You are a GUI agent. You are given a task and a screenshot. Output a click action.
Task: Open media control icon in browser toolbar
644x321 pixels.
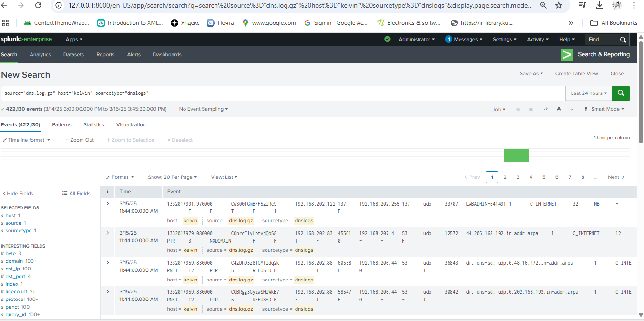583,5
